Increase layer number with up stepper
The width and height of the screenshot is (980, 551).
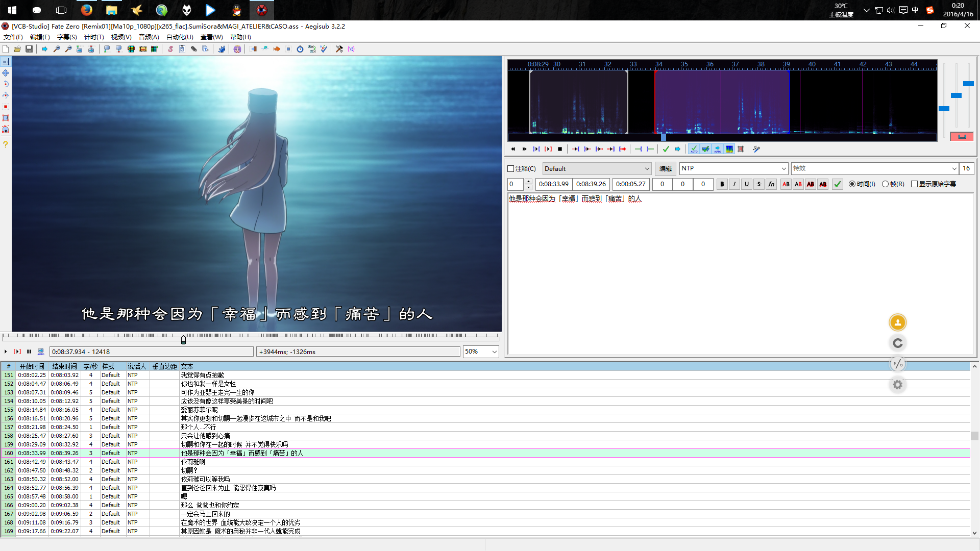tap(528, 182)
